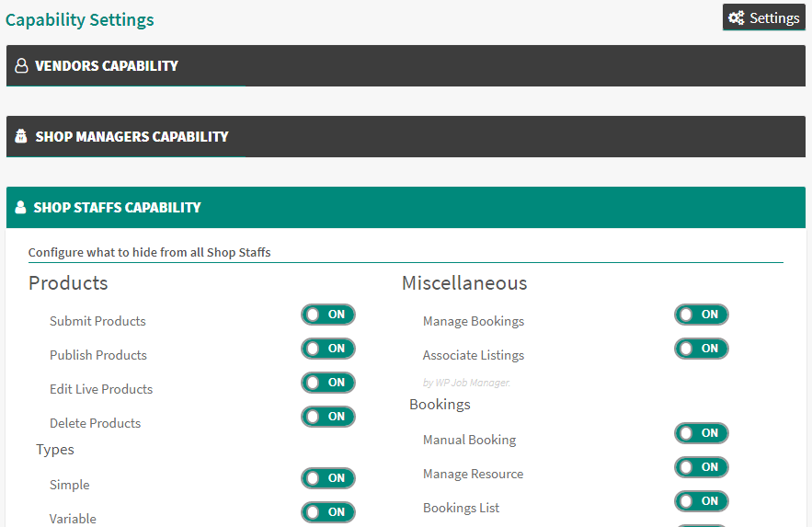Toggle the Publish Products switch
Screen dimensions: 812x527
tap(327, 349)
